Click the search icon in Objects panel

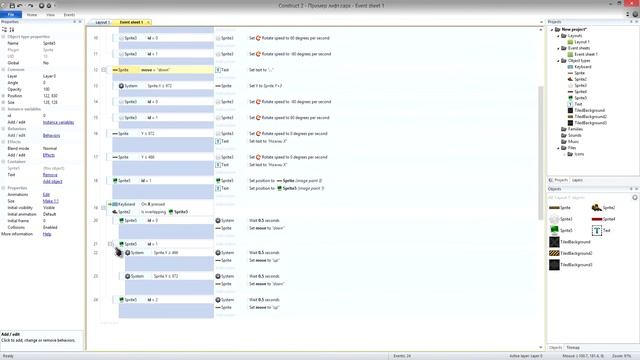click(635, 198)
